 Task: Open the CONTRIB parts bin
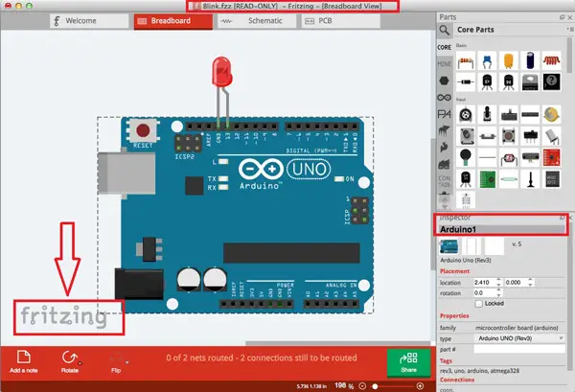(444, 181)
